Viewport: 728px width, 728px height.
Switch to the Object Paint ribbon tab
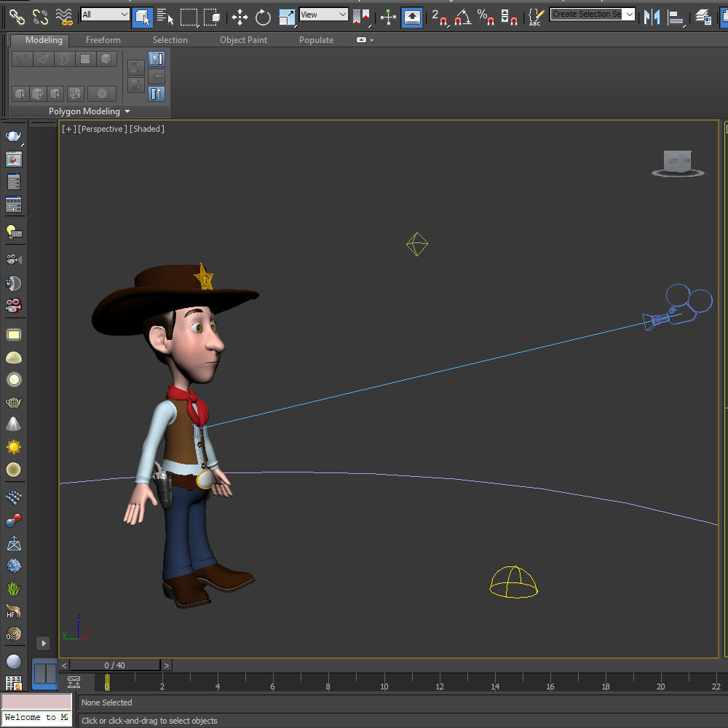click(x=243, y=40)
